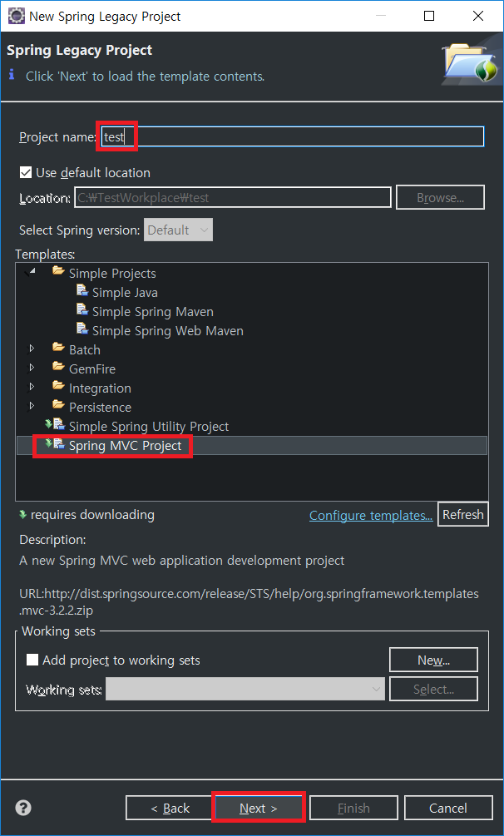Screen dimensions: 504x836
Task: Click the Project name input field
Action: (x=292, y=136)
